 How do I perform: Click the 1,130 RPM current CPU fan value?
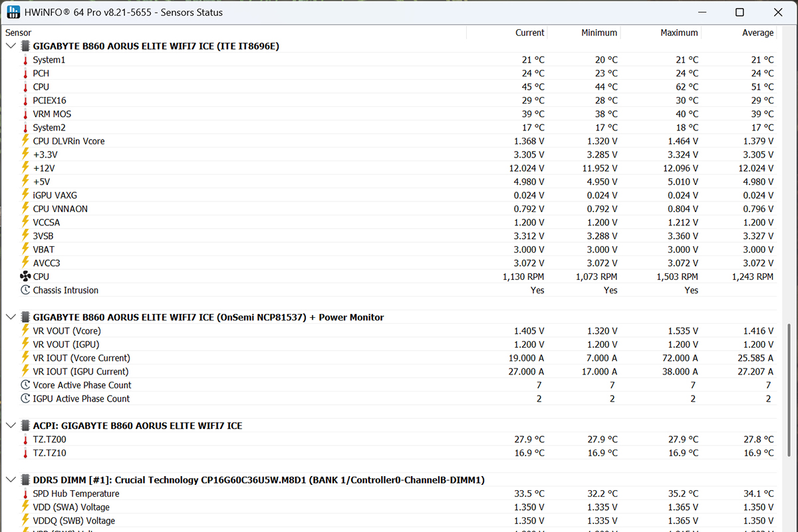pyautogui.click(x=523, y=277)
